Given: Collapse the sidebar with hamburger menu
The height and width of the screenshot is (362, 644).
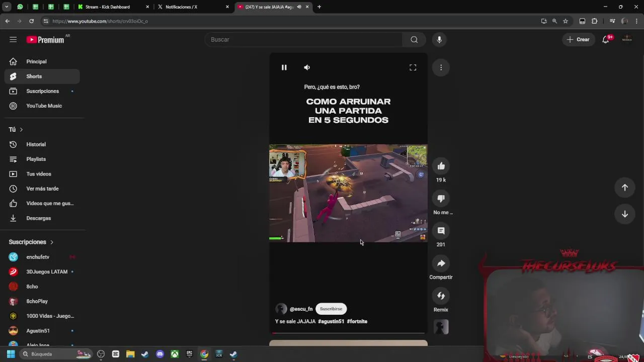Looking at the screenshot, I should click(13, 39).
